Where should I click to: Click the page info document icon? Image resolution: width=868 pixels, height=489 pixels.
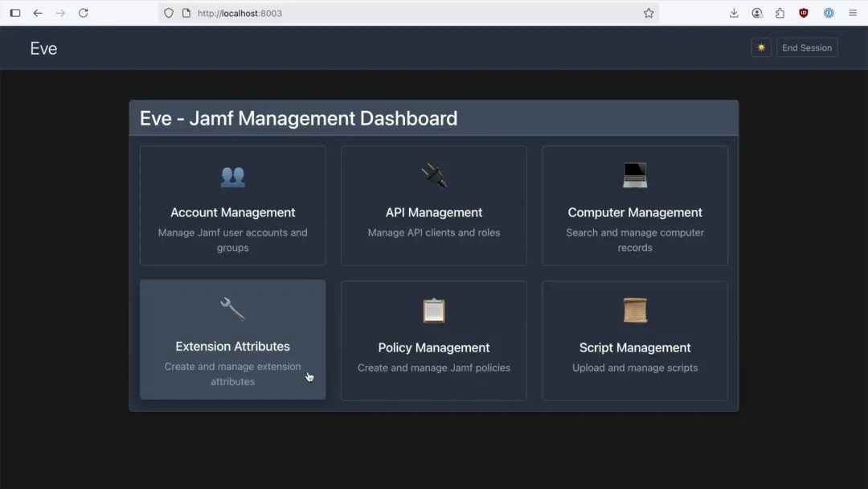pyautogui.click(x=186, y=13)
